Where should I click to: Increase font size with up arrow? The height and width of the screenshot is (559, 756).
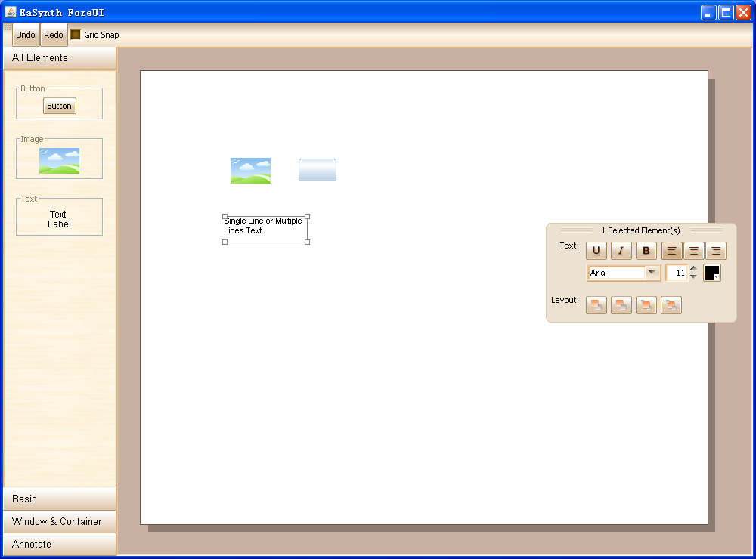[x=693, y=268]
